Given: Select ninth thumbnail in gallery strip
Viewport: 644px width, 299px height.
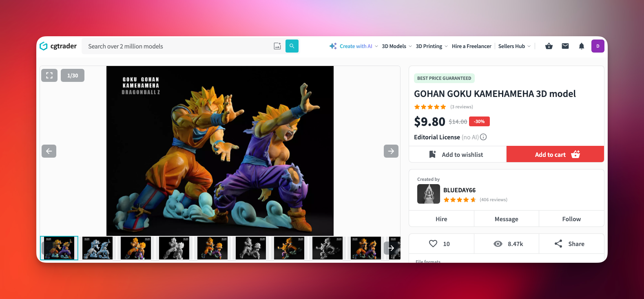Looking at the screenshot, I should 366,248.
